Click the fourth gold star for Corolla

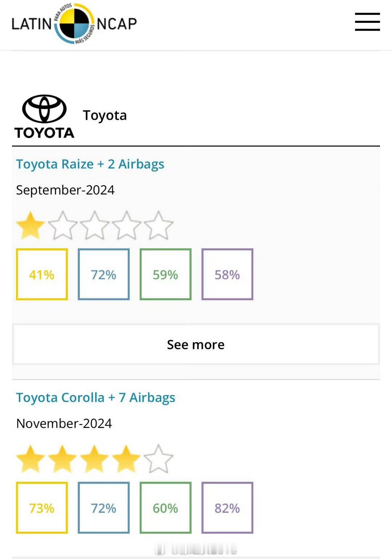coord(126,459)
